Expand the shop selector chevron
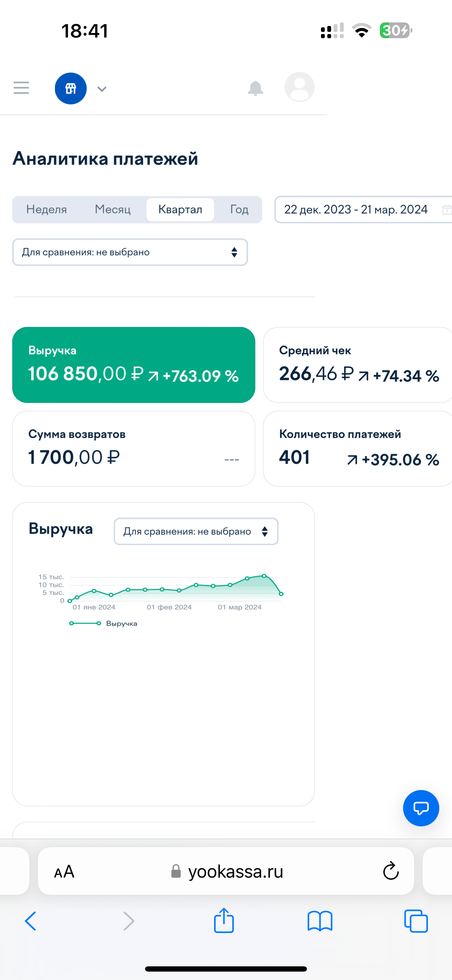The width and height of the screenshot is (452, 980). click(x=102, y=89)
